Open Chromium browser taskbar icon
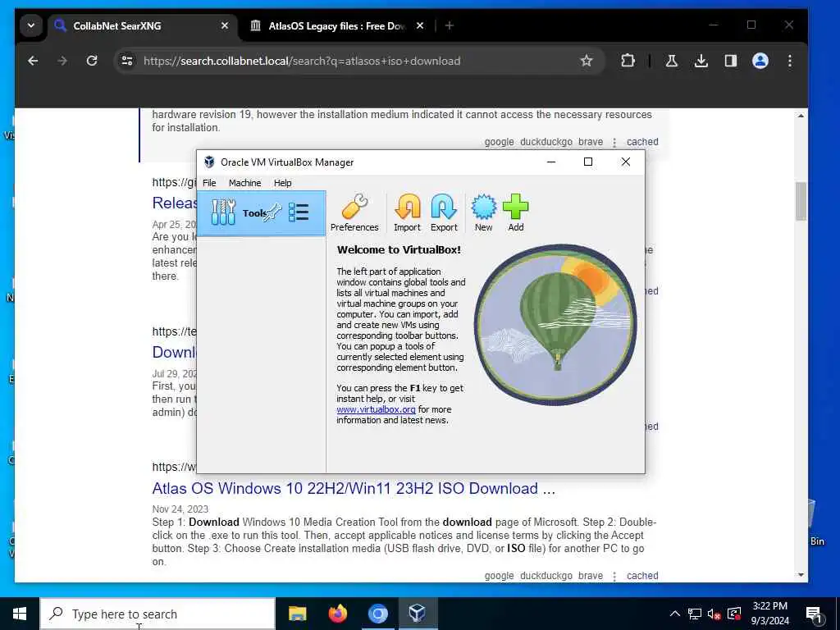This screenshot has width=840, height=630. tap(377, 614)
